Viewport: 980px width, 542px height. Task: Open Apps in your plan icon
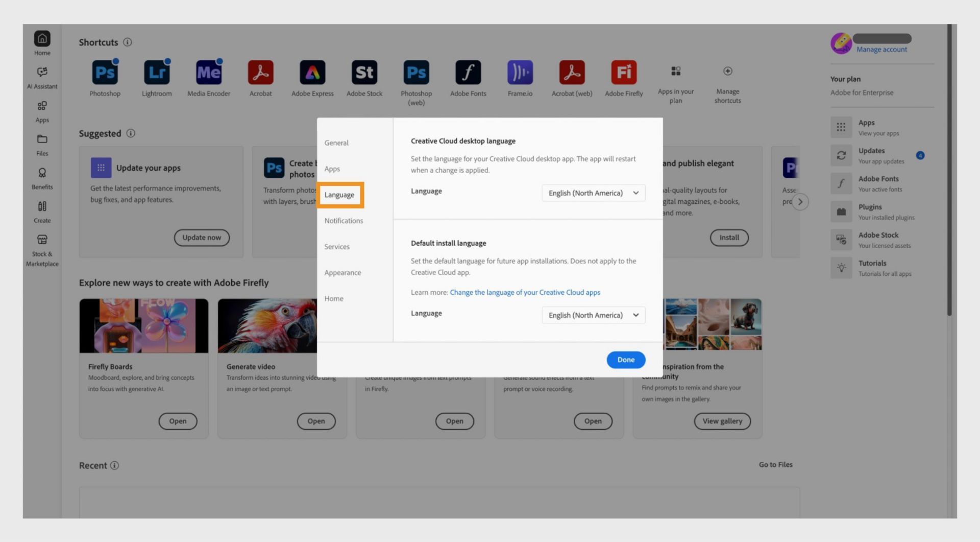pyautogui.click(x=676, y=71)
